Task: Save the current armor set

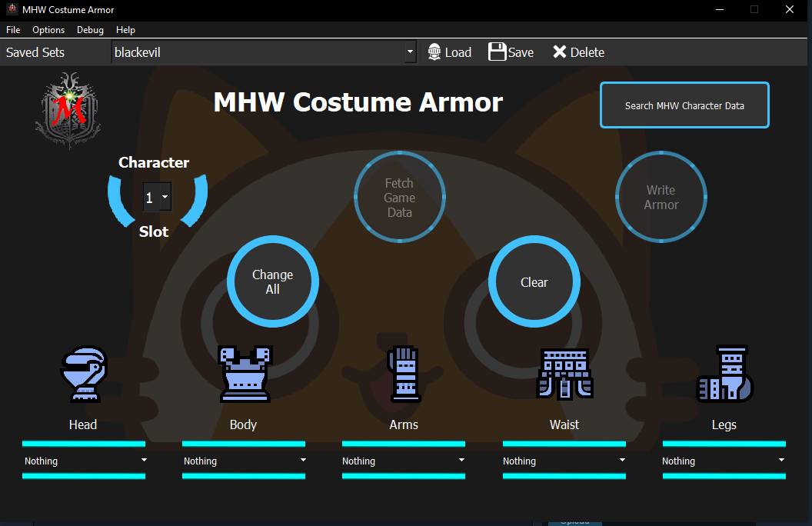Action: point(511,52)
